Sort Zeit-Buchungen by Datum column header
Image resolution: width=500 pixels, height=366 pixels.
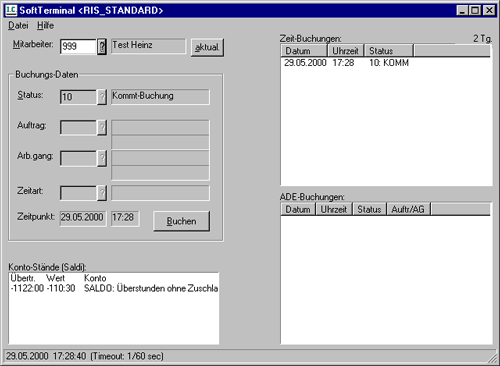[304, 51]
